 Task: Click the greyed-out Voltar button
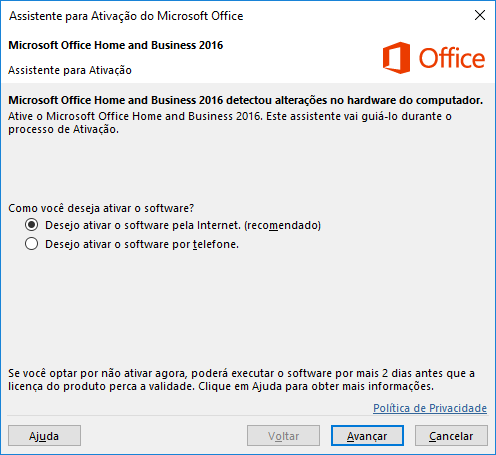pyautogui.click(x=283, y=435)
